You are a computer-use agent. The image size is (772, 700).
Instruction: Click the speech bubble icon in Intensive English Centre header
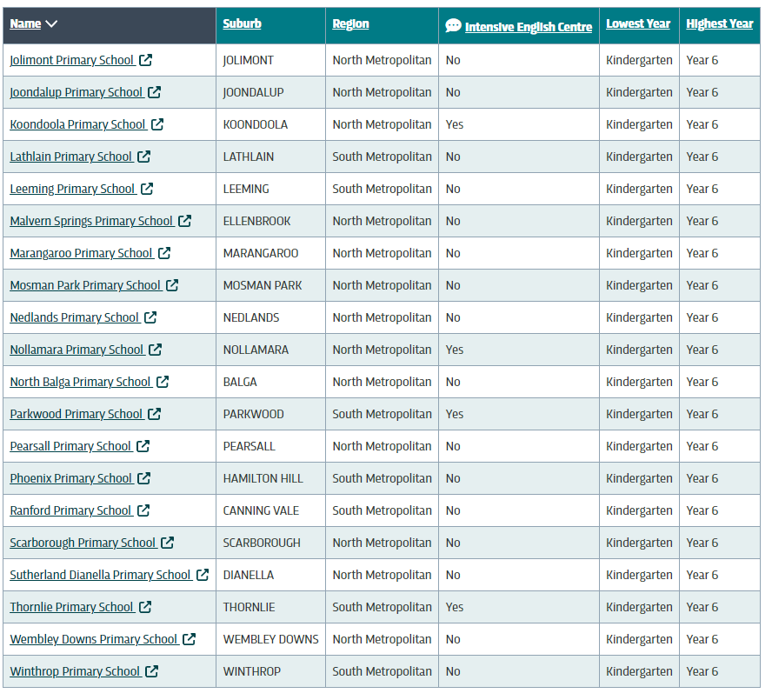point(453,25)
